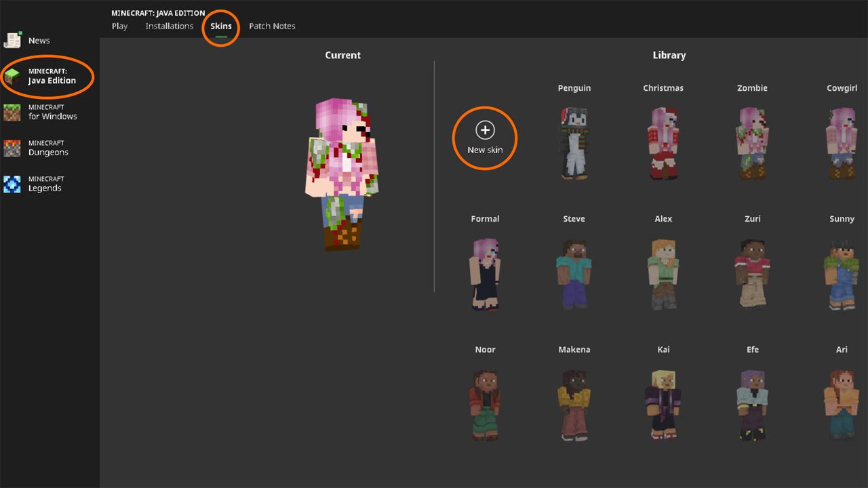Image resolution: width=868 pixels, height=488 pixels.
Task: Choose the Penguin skin in the library
Action: (x=574, y=143)
